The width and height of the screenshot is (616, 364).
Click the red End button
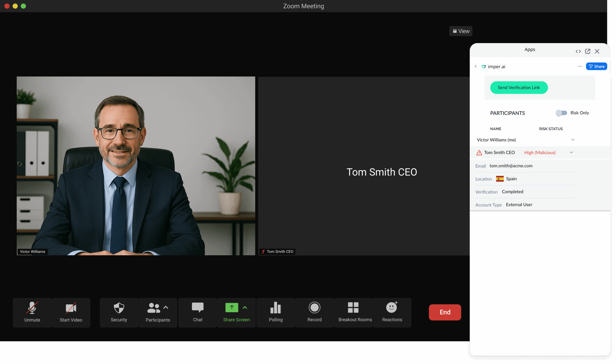tap(444, 312)
